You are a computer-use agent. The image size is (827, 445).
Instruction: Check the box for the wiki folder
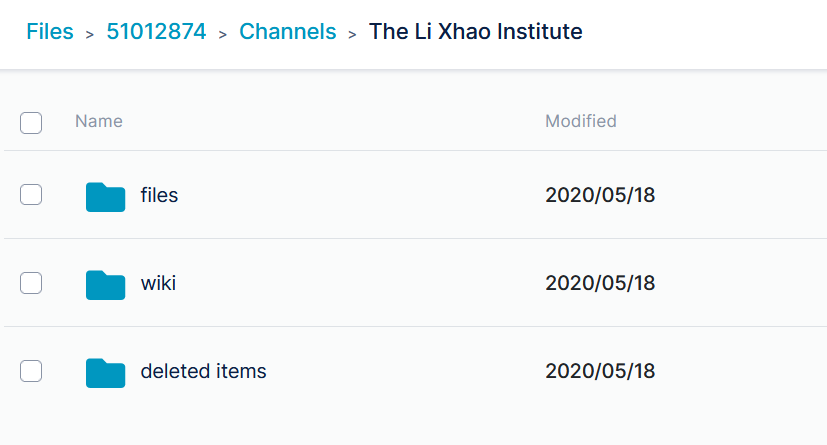coord(31,283)
